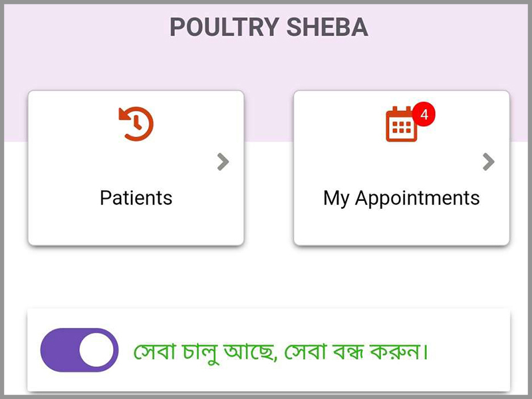The width and height of the screenshot is (532, 399).
Task: Expand My Appointments via its right chevron
Action: pyautogui.click(x=489, y=162)
